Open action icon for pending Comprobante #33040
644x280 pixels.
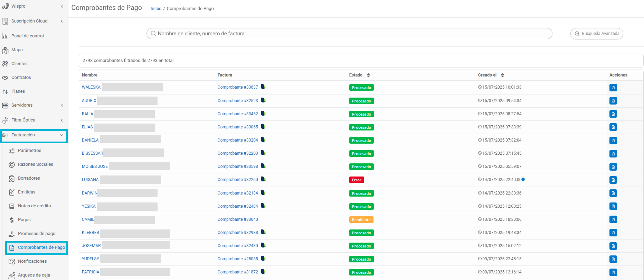613,219
